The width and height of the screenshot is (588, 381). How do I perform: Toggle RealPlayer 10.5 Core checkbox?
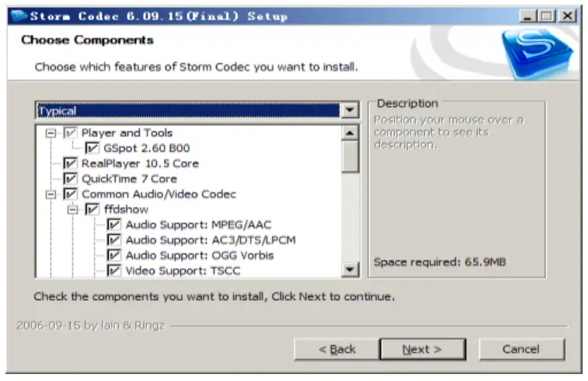(x=70, y=163)
